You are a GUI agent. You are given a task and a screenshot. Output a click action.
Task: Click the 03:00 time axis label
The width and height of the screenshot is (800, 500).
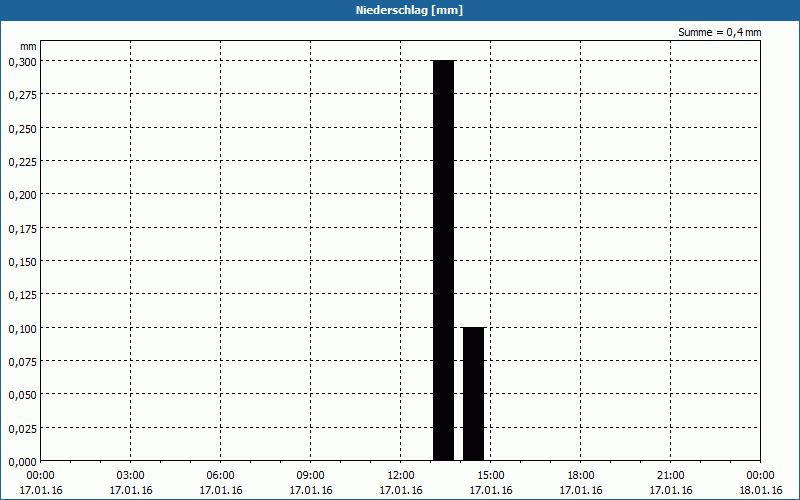[x=131, y=476]
